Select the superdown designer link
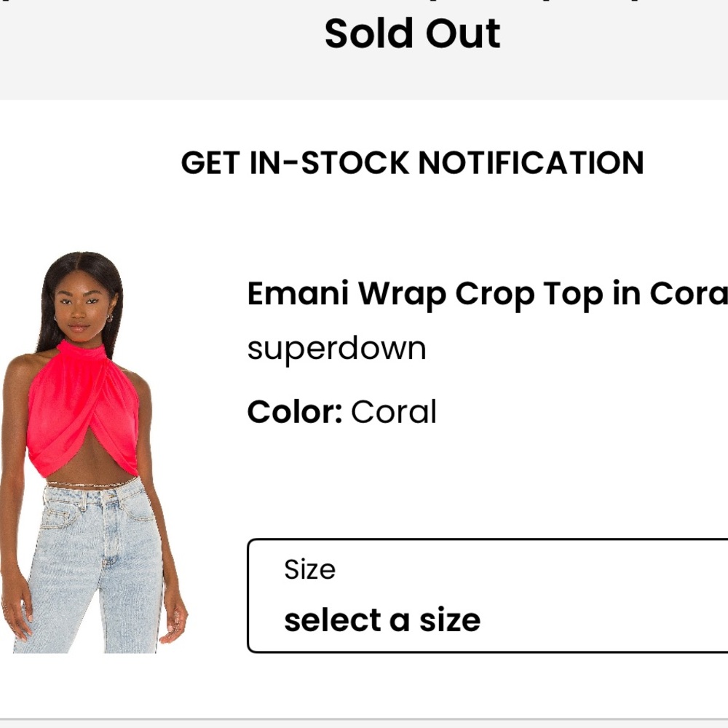This screenshot has width=728, height=728. (338, 347)
